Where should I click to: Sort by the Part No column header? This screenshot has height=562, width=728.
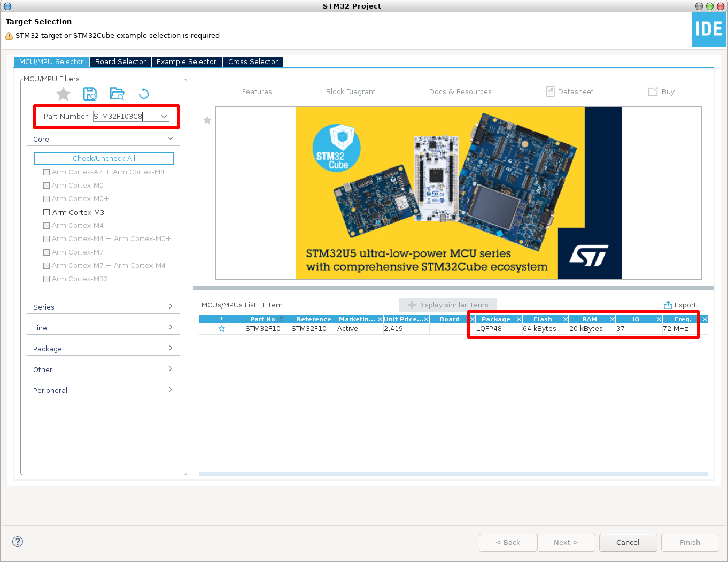262,319
